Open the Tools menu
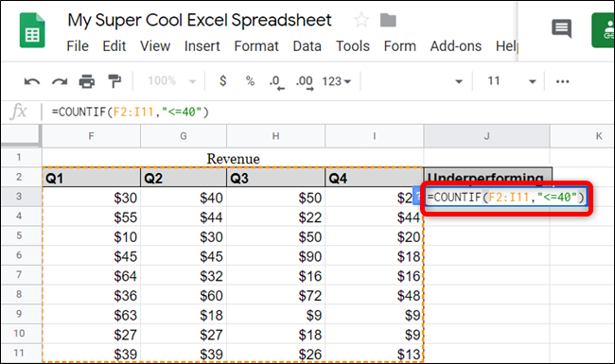615x364 pixels. click(353, 46)
